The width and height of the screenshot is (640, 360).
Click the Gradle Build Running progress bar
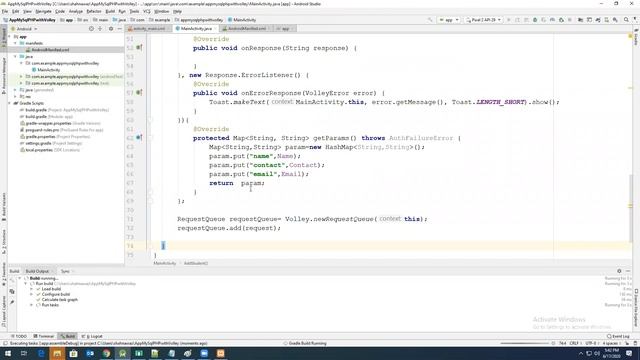pyautogui.click(x=524, y=343)
